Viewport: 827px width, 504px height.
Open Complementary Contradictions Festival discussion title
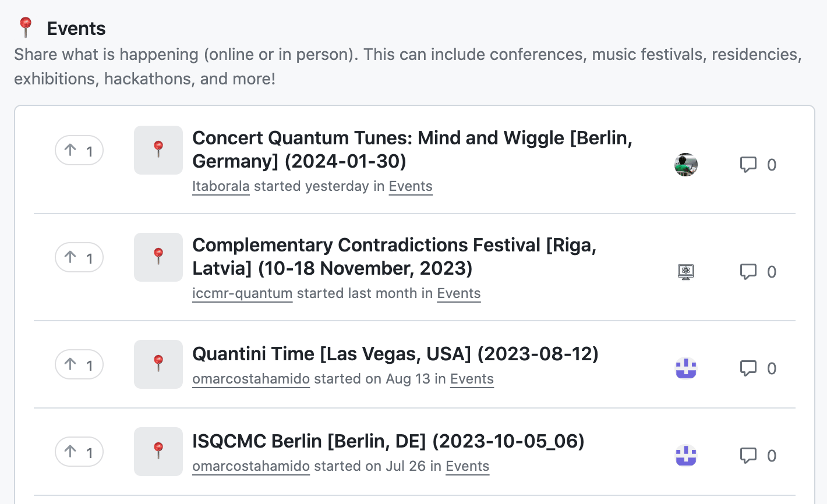(394, 257)
